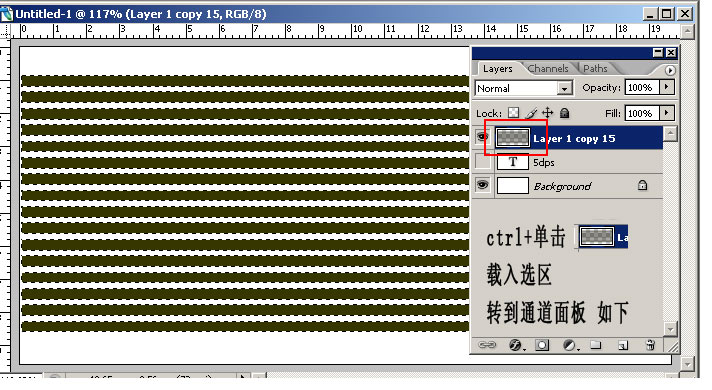This screenshot has width=712, height=390.
Task: Create a new layer
Action: pyautogui.click(x=623, y=346)
